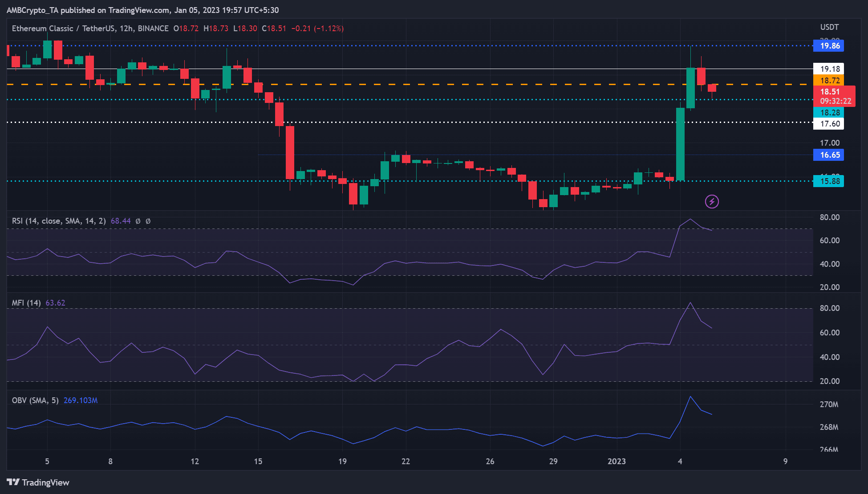Select the orange 18.72 price label
Viewport: 868px width, 494px height.
tap(828, 81)
